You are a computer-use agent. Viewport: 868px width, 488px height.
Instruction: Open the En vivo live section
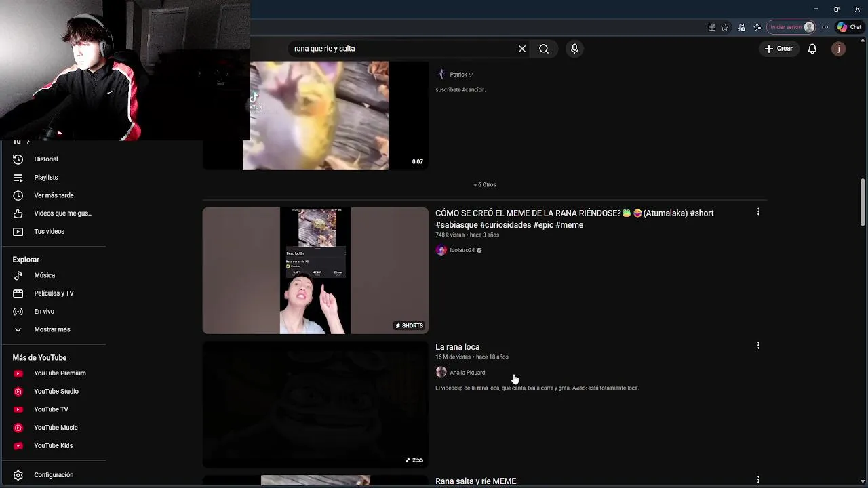(x=44, y=312)
